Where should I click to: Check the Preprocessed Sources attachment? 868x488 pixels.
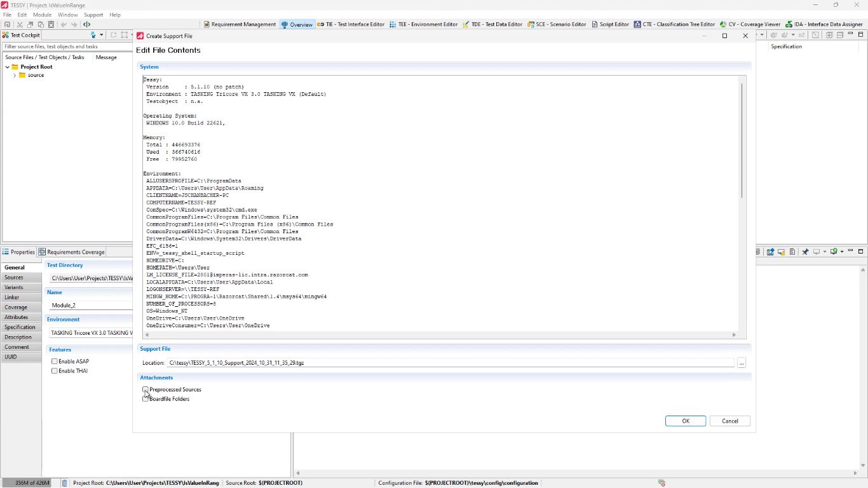(146, 390)
